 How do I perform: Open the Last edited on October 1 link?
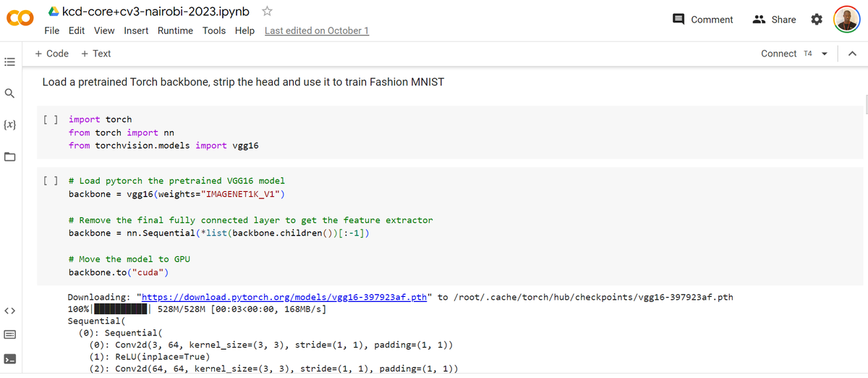317,30
